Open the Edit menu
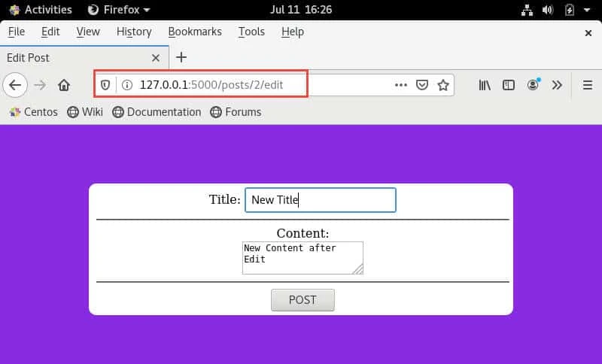This screenshot has height=364, width=602. (50, 32)
